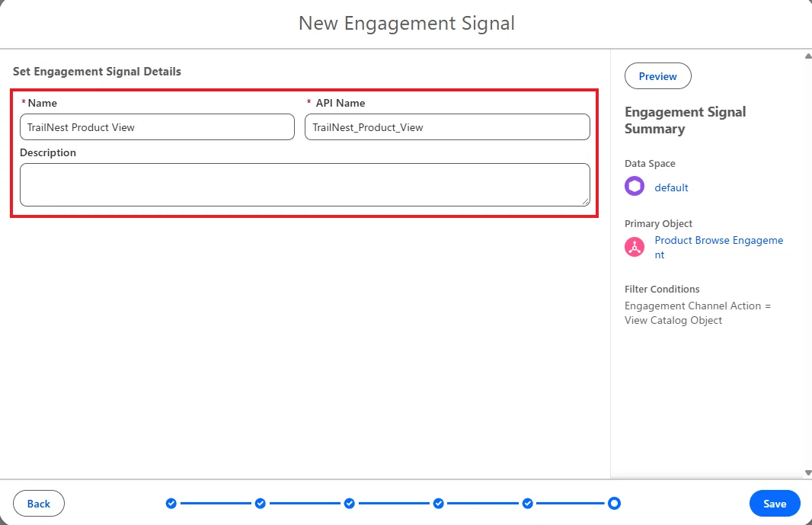
Task: Go back with the Back button
Action: coord(39,503)
